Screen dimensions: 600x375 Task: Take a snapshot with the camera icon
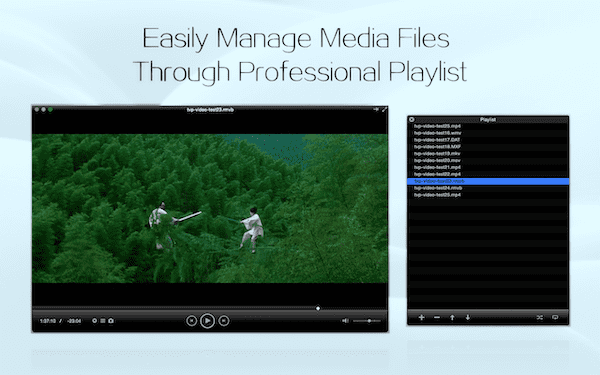(x=111, y=321)
